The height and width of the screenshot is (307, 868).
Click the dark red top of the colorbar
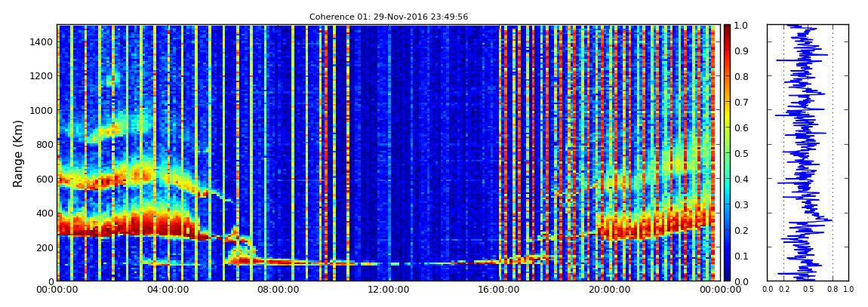click(727, 29)
